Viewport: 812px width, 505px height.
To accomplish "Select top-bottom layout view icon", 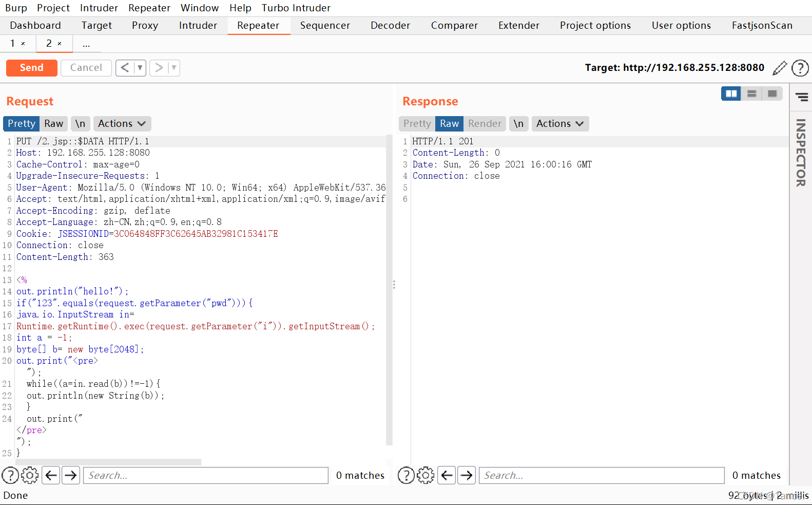I will [751, 93].
